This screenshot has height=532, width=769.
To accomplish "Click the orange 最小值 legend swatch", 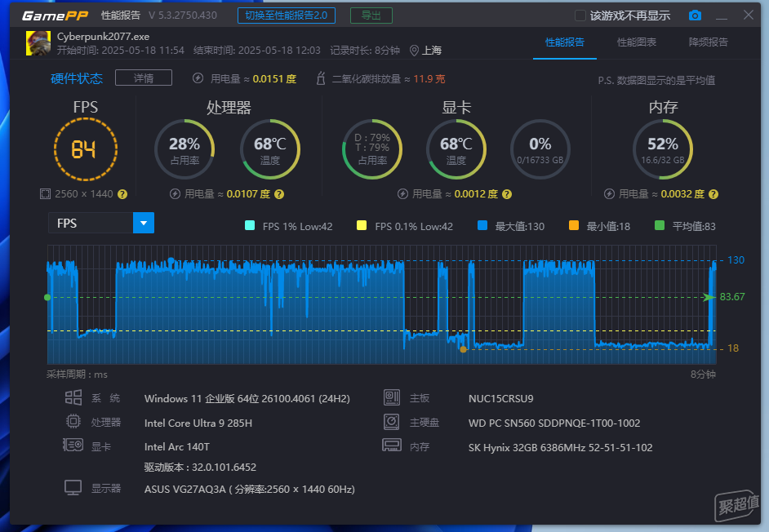I will point(574,225).
